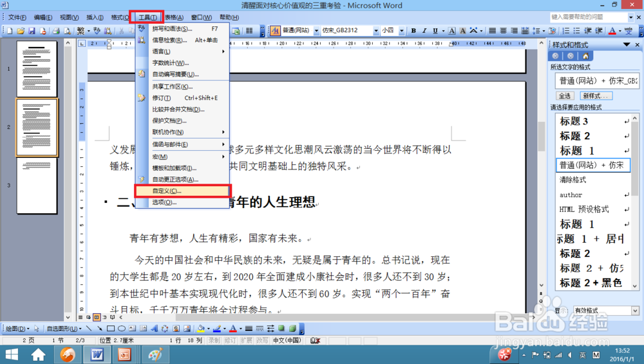Open the Styles and Formatting pane title dropdown
Screen dimensions: 644x364
click(627, 44)
